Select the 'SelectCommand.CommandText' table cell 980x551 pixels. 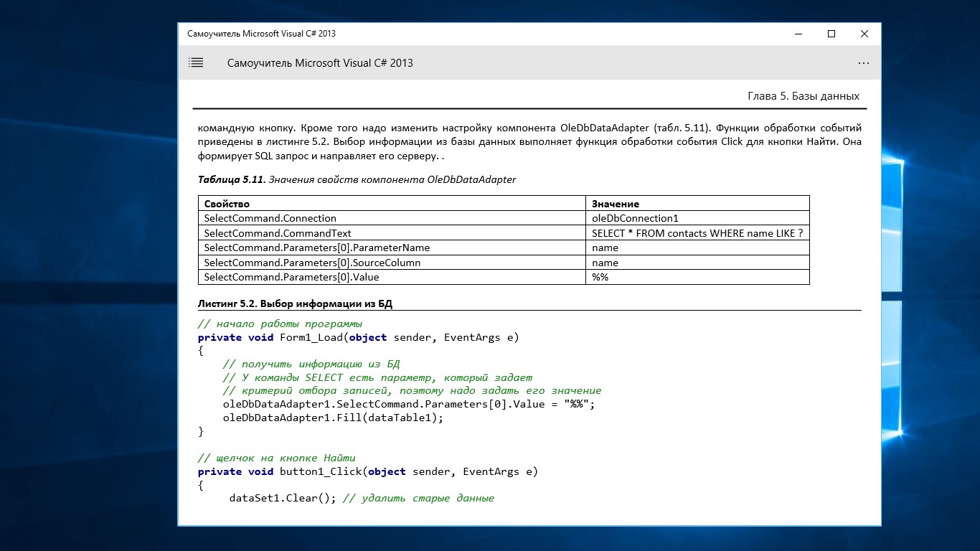392,233
